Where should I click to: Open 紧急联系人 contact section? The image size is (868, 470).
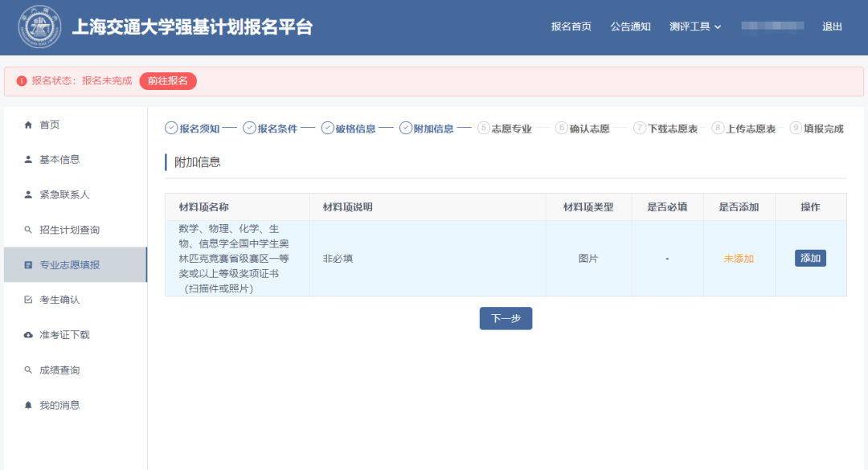point(29,194)
